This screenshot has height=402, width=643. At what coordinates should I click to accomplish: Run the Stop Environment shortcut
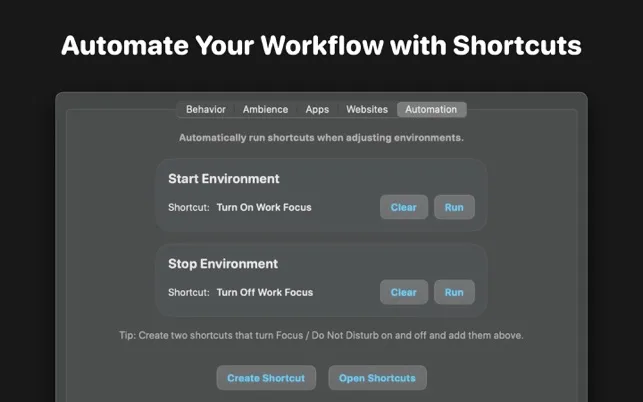[x=454, y=292]
